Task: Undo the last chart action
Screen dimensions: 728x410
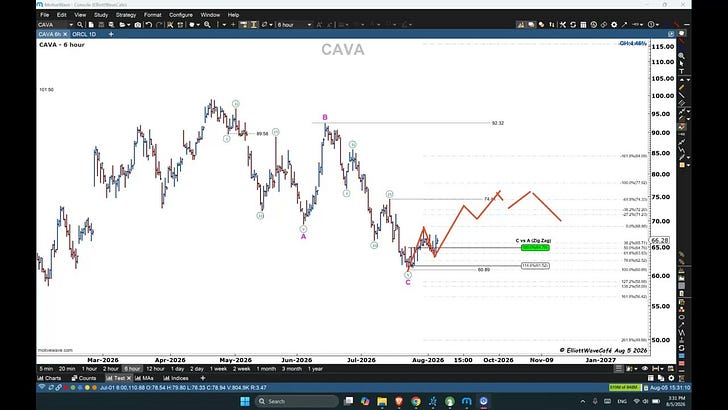Action: click(149, 25)
